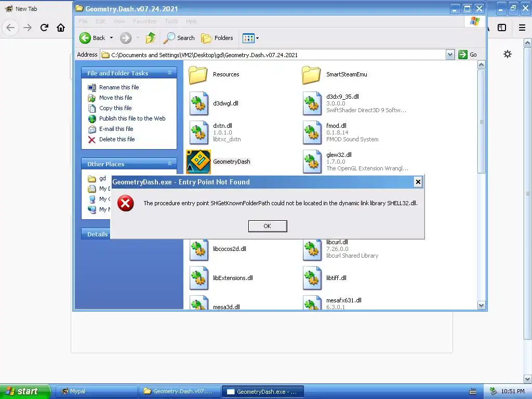Image resolution: width=532 pixels, height=399 pixels.
Task: Open the Tools menu in Explorer
Action: pyautogui.click(x=171, y=21)
